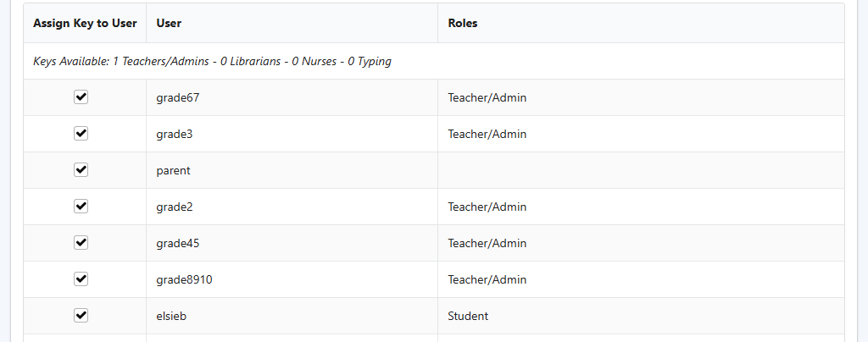This screenshot has height=342, width=868.
Task: Click the elsieb username
Action: pos(173,316)
